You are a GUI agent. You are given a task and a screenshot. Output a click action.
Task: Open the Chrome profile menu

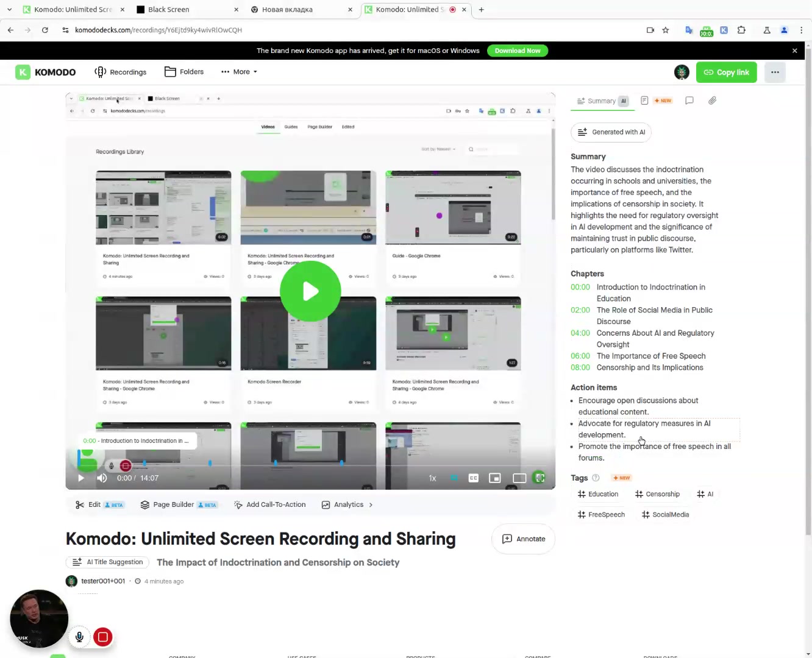(785, 30)
